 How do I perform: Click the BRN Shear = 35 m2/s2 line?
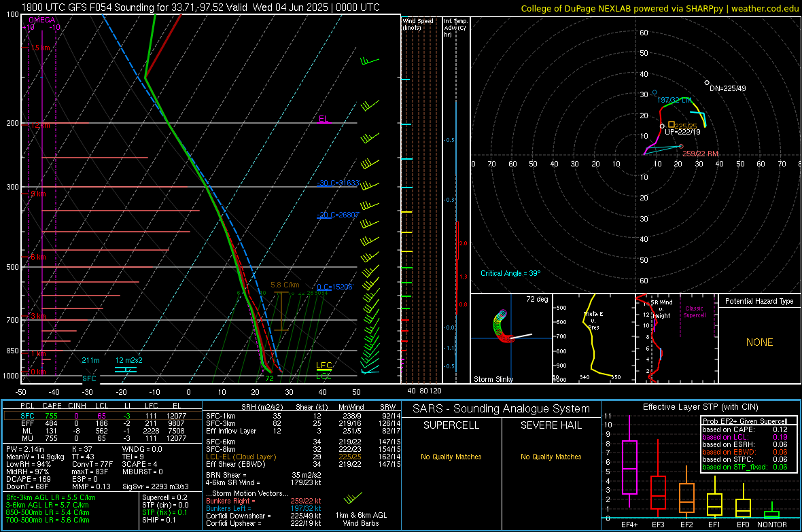tap(264, 475)
